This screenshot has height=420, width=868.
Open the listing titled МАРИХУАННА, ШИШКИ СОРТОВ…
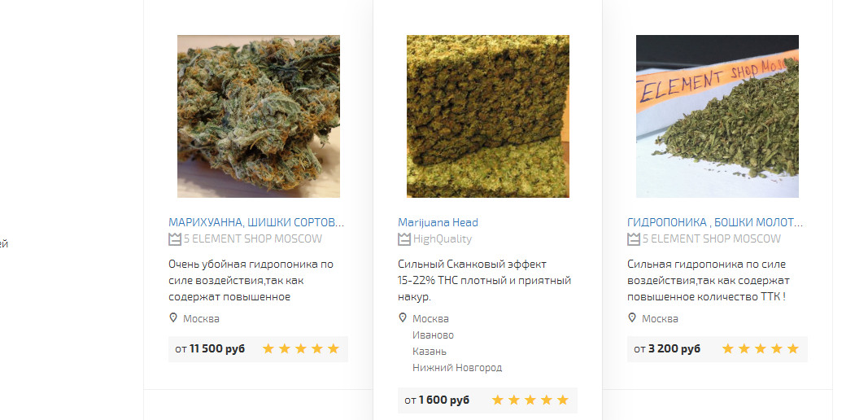tap(256, 222)
